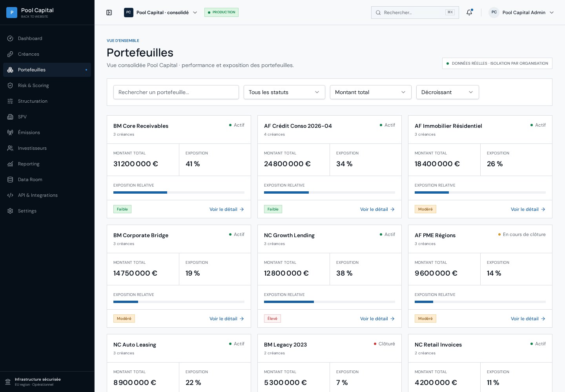Image resolution: width=565 pixels, height=392 pixels.
Task: Click the Clôturé status on BM Legacy 2023
Action: 385,344
